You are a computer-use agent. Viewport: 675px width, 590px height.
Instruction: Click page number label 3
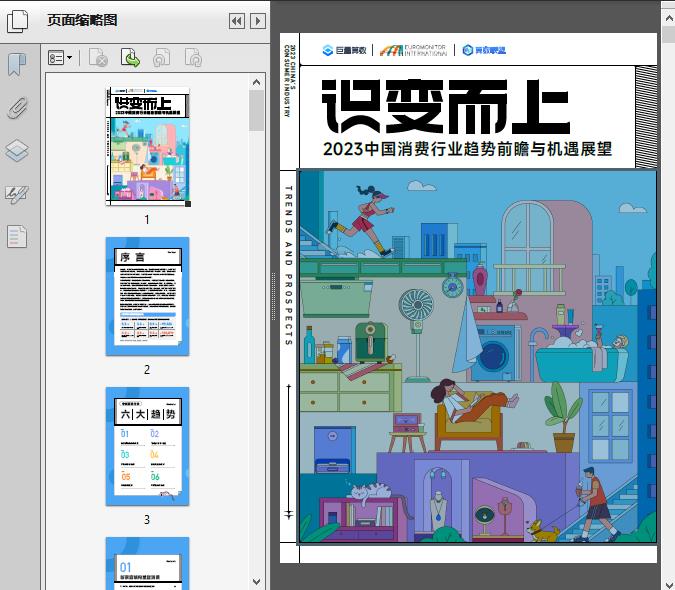pos(147,520)
